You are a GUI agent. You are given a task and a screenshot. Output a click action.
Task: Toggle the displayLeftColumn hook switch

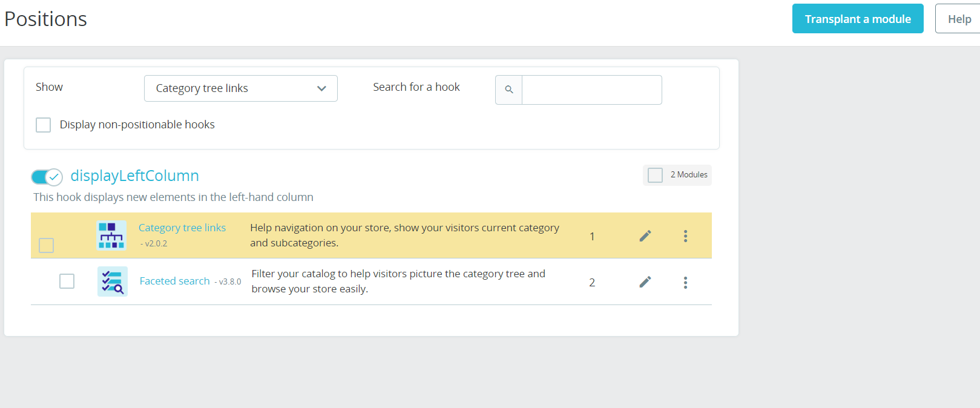click(47, 177)
